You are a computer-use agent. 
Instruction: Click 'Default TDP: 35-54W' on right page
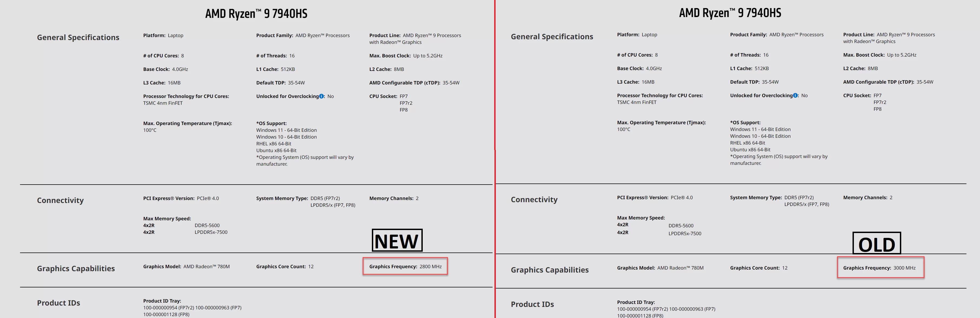point(754,82)
